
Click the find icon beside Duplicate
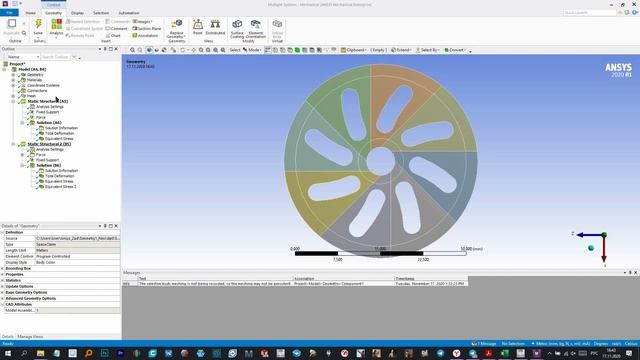tap(24, 33)
